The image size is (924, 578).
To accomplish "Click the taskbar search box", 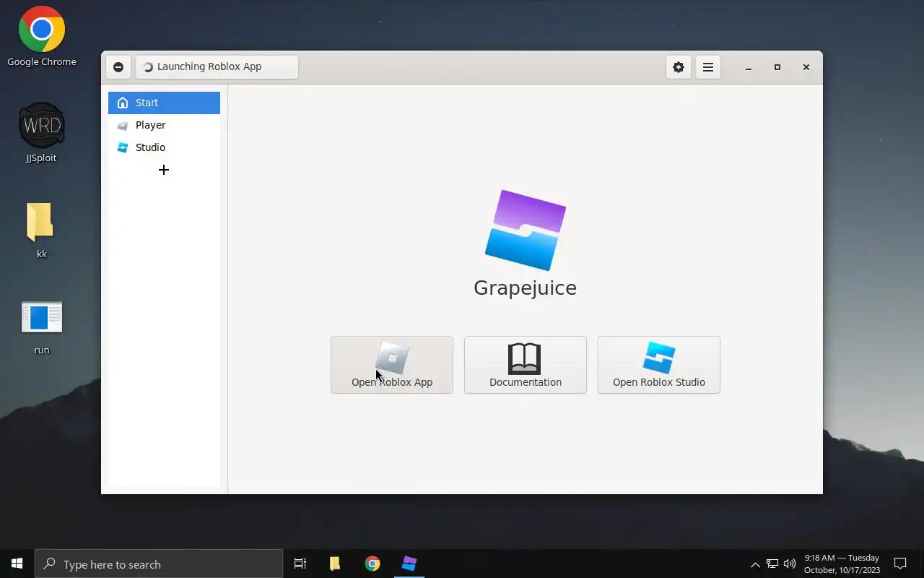I will (159, 564).
